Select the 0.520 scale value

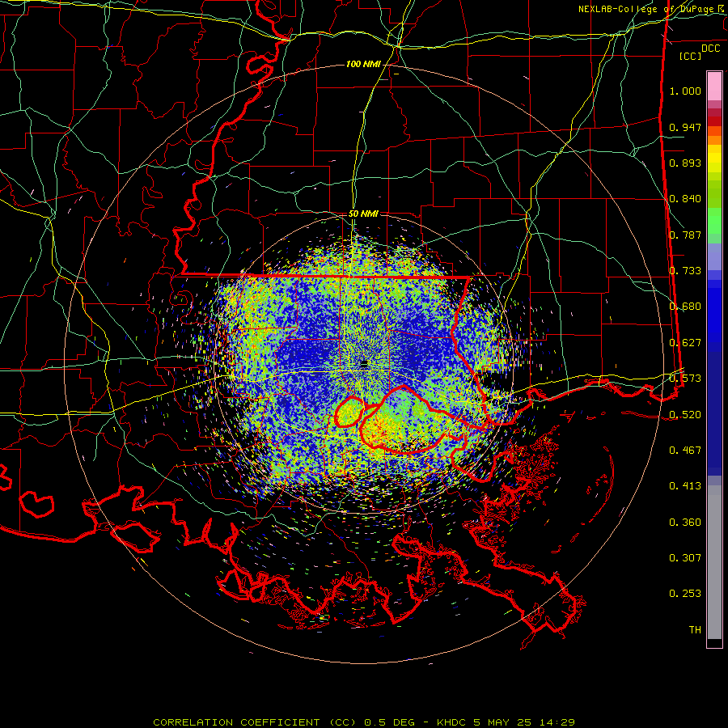685,414
